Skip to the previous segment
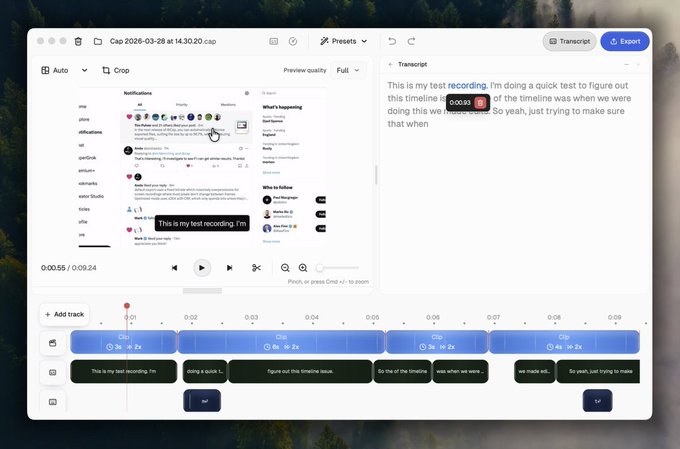 (174, 268)
